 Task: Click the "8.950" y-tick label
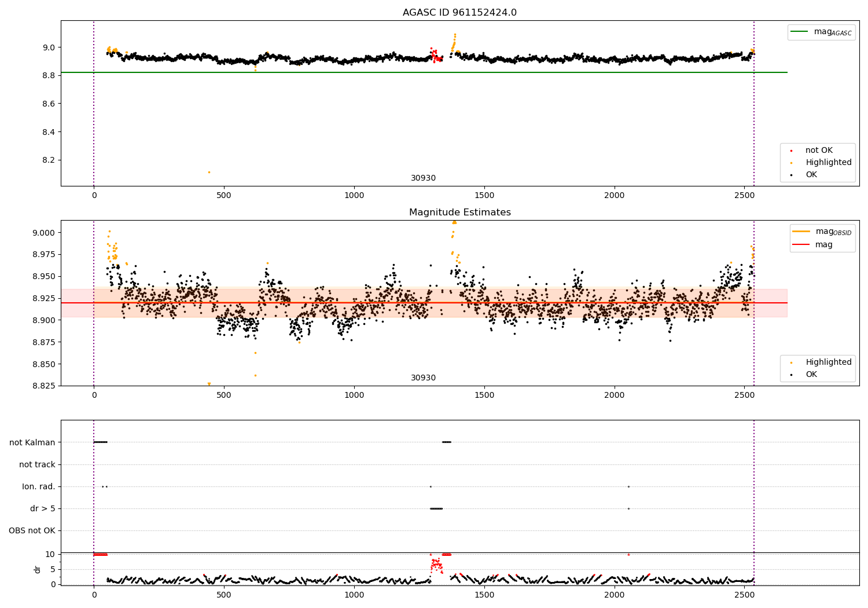(x=45, y=277)
